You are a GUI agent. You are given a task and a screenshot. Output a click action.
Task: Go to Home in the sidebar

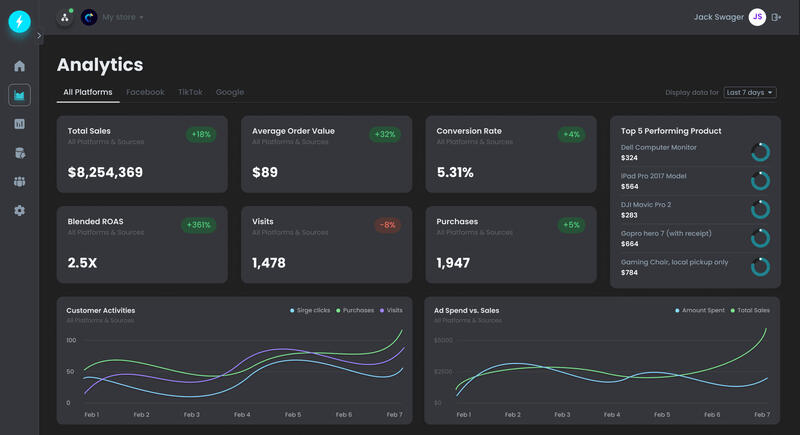[x=19, y=66]
